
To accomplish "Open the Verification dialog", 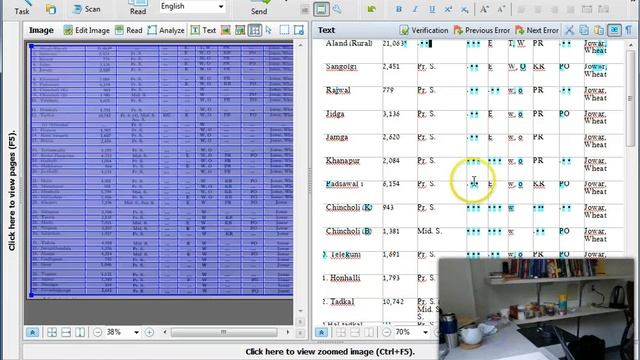I will [x=424, y=30].
